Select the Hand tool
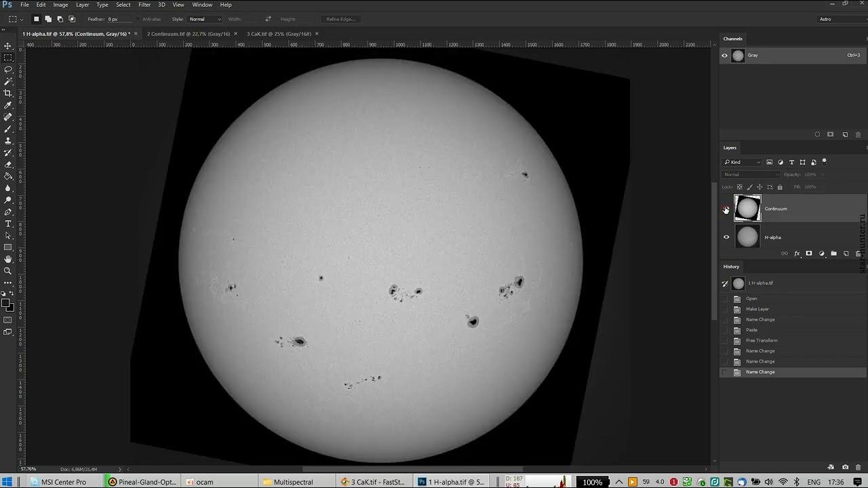The width and height of the screenshot is (868, 488). point(8,259)
